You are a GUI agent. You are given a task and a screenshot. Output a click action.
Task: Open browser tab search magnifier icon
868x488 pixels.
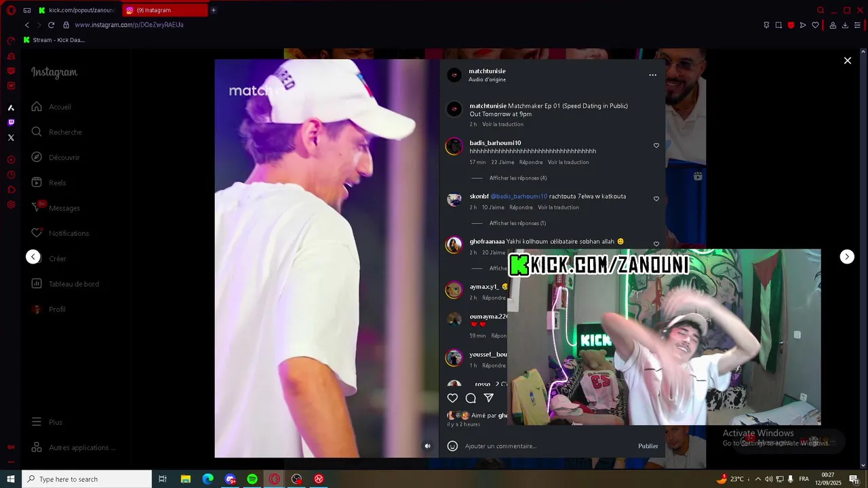(821, 10)
